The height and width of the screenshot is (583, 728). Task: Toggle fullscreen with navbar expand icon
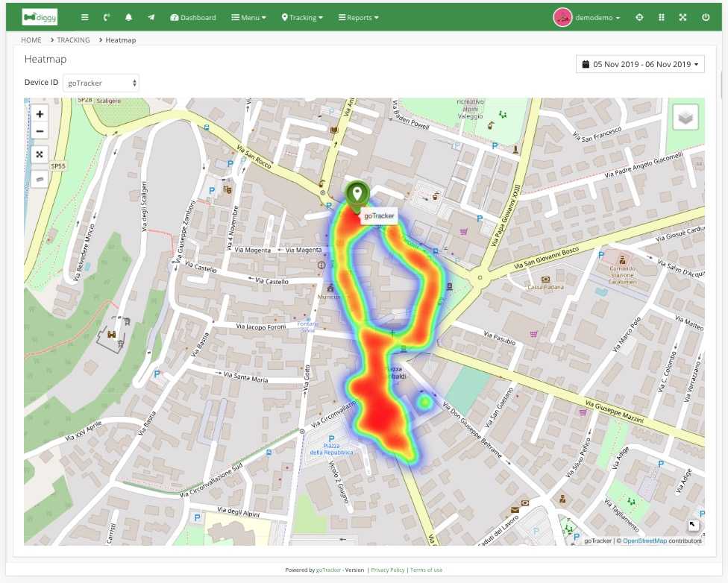[x=682, y=17]
